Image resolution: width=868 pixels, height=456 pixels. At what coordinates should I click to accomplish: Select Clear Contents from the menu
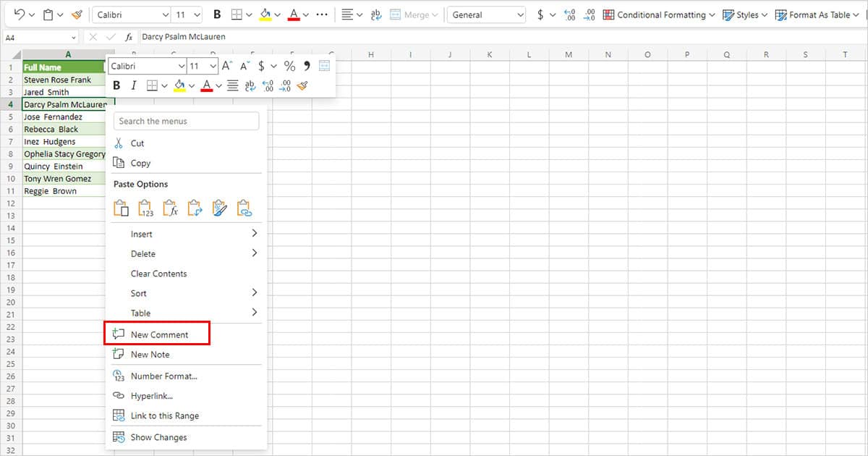click(158, 274)
